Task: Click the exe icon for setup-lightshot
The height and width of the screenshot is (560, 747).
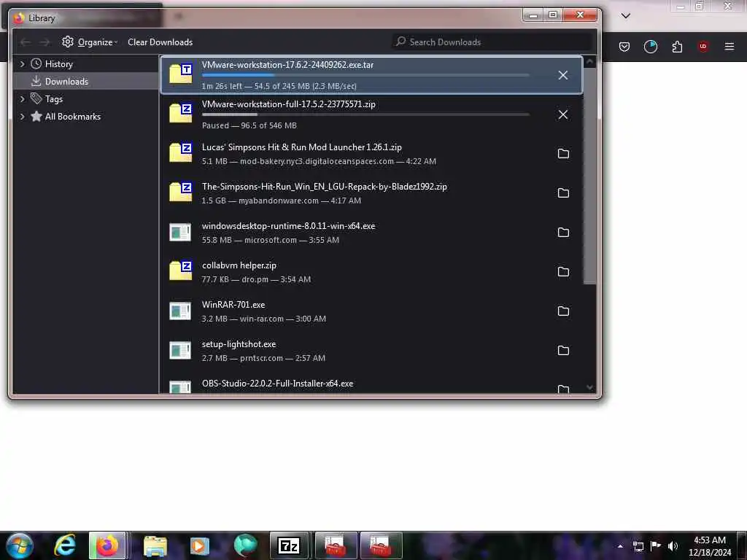Action: coord(180,351)
